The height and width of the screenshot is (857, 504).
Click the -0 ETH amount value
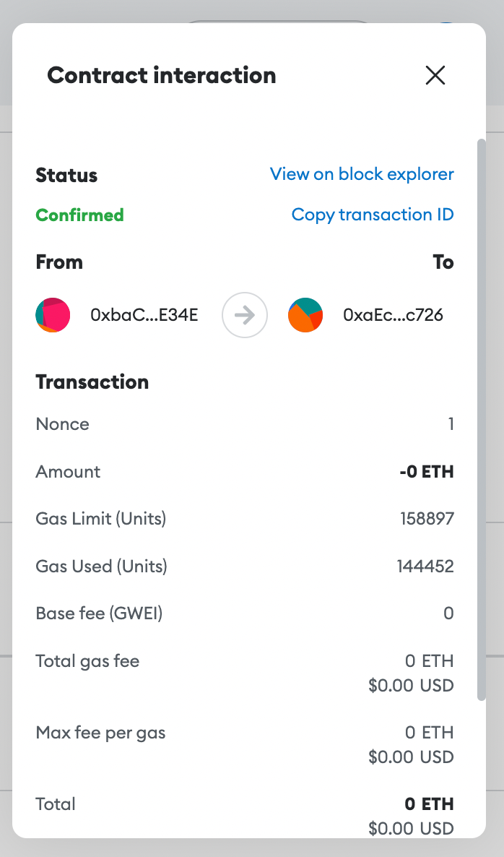click(427, 472)
